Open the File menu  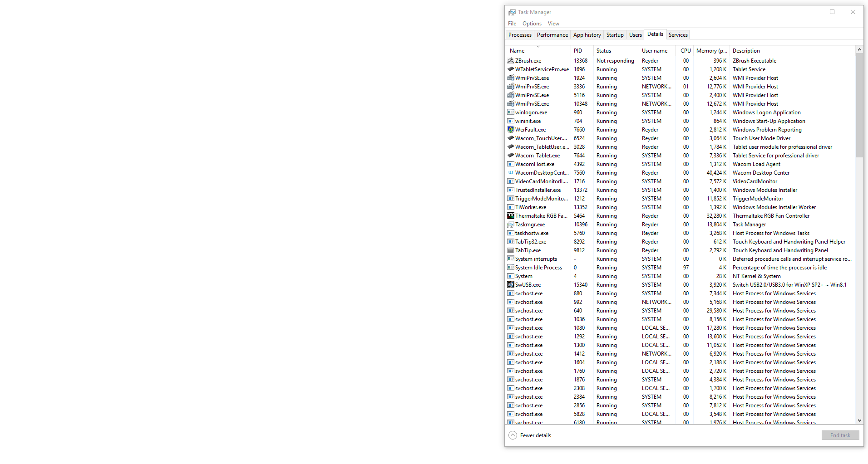click(x=512, y=24)
